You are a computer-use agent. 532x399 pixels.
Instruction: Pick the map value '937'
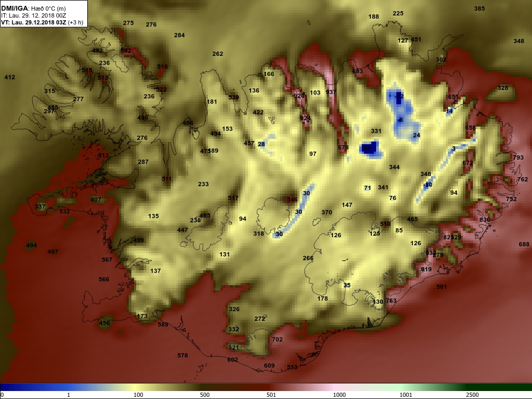[331, 92]
